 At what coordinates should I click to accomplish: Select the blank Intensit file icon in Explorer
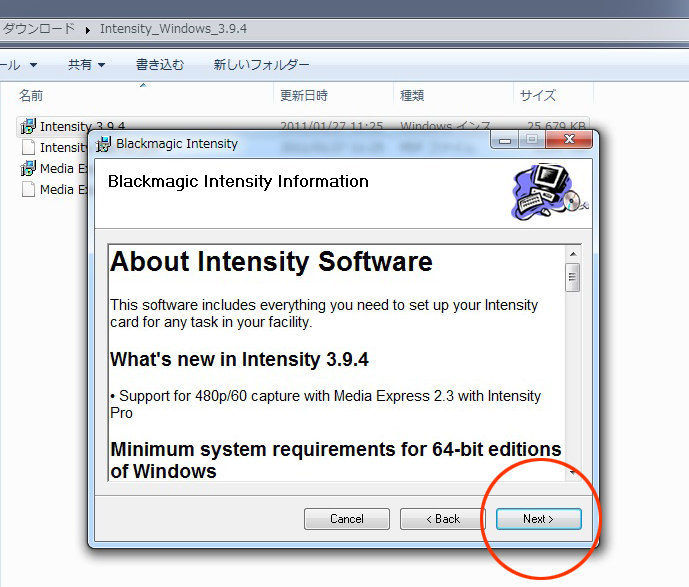point(29,147)
